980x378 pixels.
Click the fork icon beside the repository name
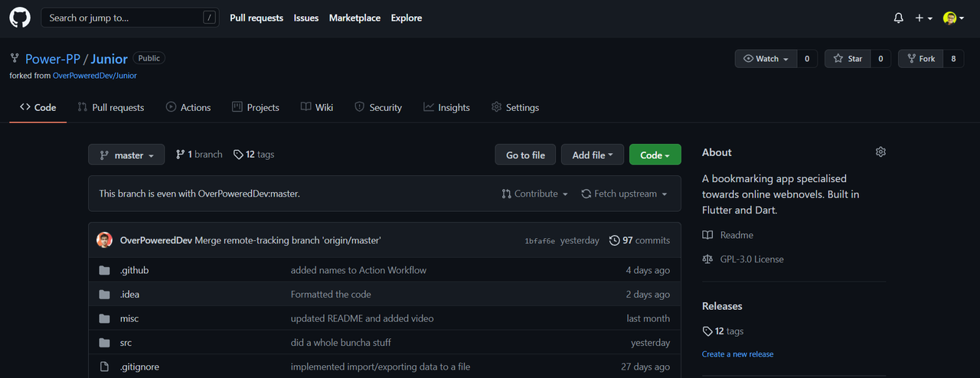pyautogui.click(x=15, y=58)
